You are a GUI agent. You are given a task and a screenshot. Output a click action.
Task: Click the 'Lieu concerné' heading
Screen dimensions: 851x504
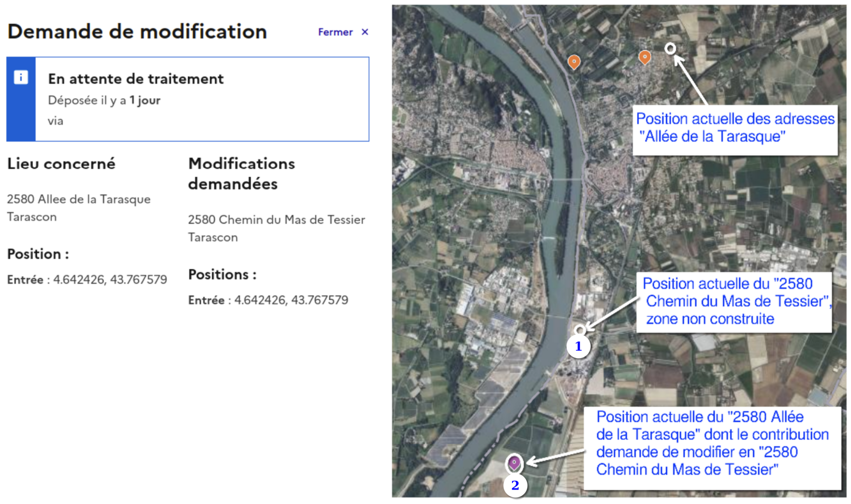[x=61, y=164]
